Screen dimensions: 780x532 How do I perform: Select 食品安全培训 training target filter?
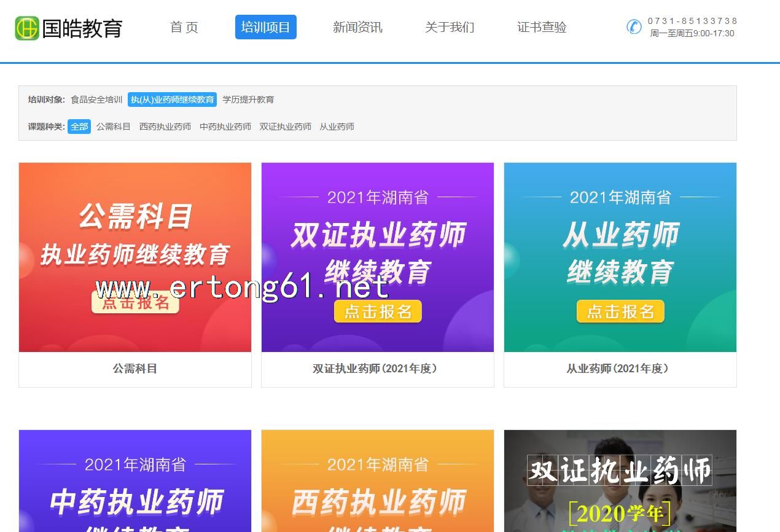click(x=96, y=100)
